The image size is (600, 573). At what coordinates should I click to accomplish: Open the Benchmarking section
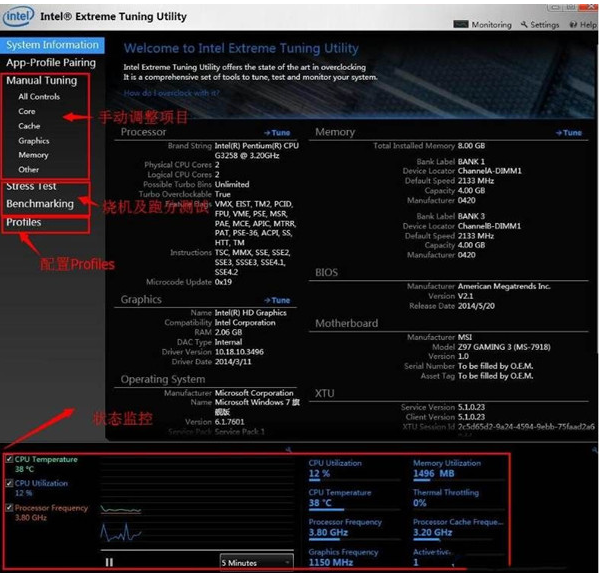pyautogui.click(x=40, y=204)
